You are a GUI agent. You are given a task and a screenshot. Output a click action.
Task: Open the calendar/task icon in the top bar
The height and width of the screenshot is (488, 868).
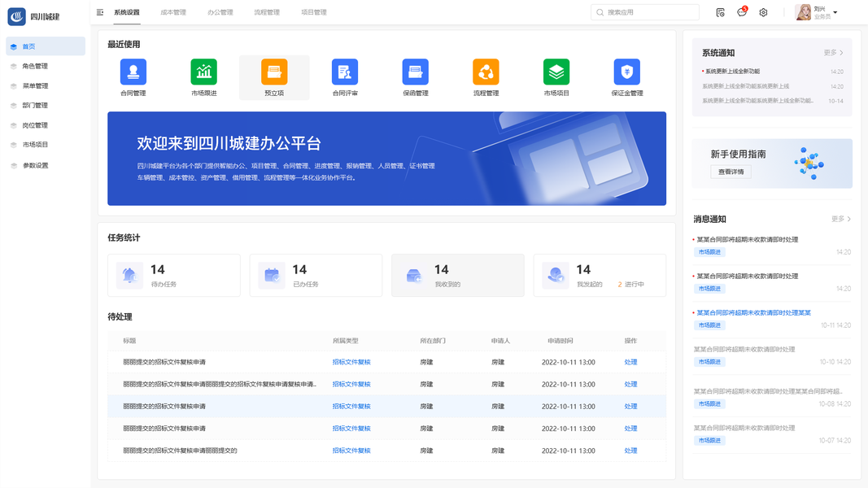click(720, 12)
